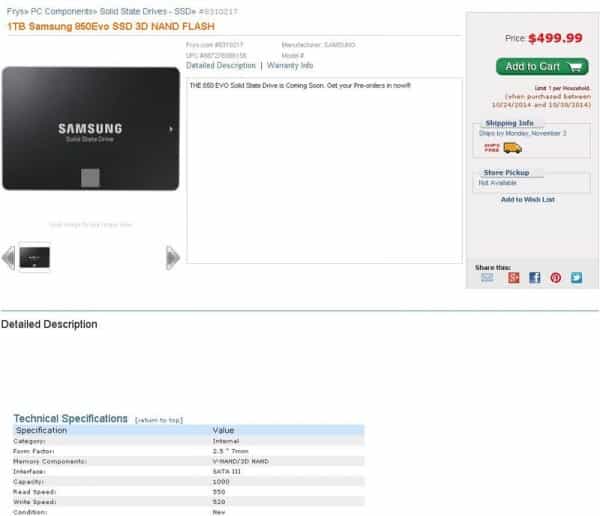The width and height of the screenshot is (600, 516).
Task: Open the Detailed Description link
Action: (221, 65)
